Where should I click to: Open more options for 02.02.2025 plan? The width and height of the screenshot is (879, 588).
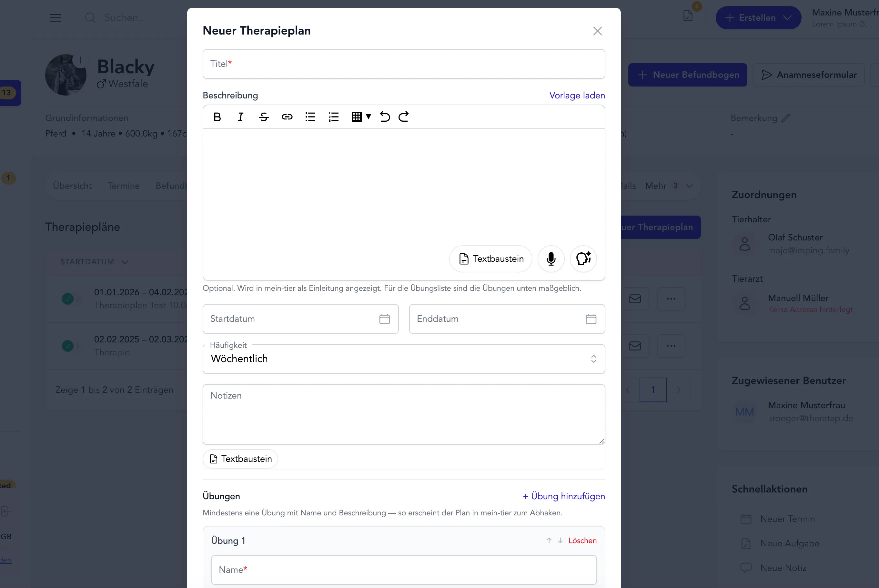point(671,346)
